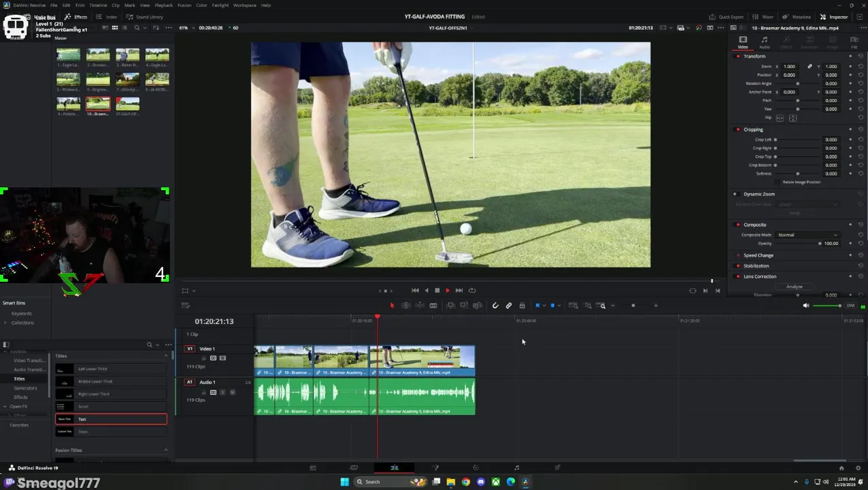The image size is (868, 490).
Task: Switch Inspector to File tab
Action: pos(854,42)
